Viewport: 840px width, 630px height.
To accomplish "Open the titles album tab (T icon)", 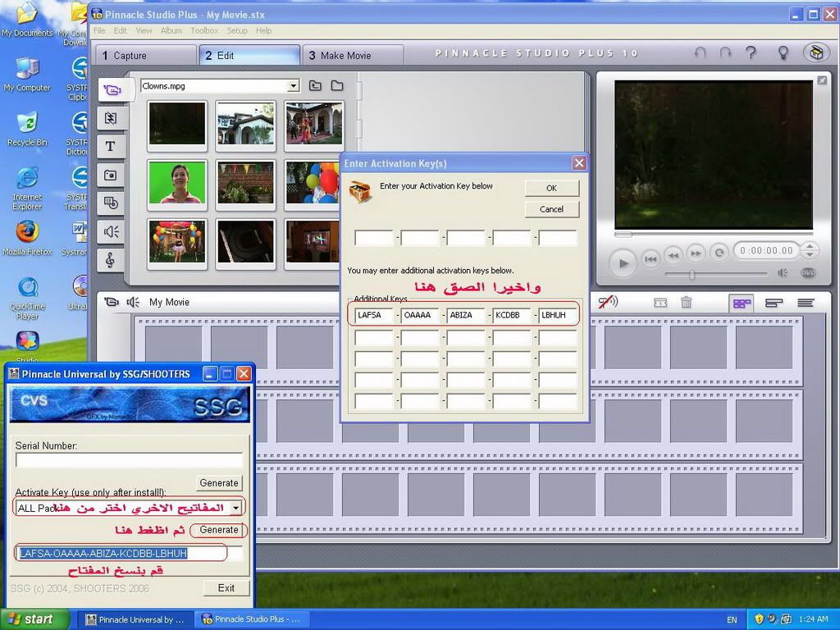I will [111, 147].
